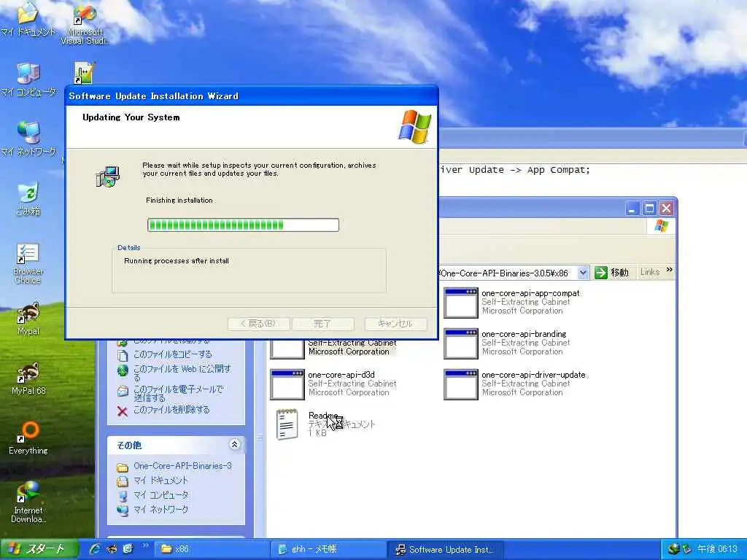Copy this file link in Explorer sidebar
Image resolution: width=747 pixels, height=560 pixels.
pos(172,355)
